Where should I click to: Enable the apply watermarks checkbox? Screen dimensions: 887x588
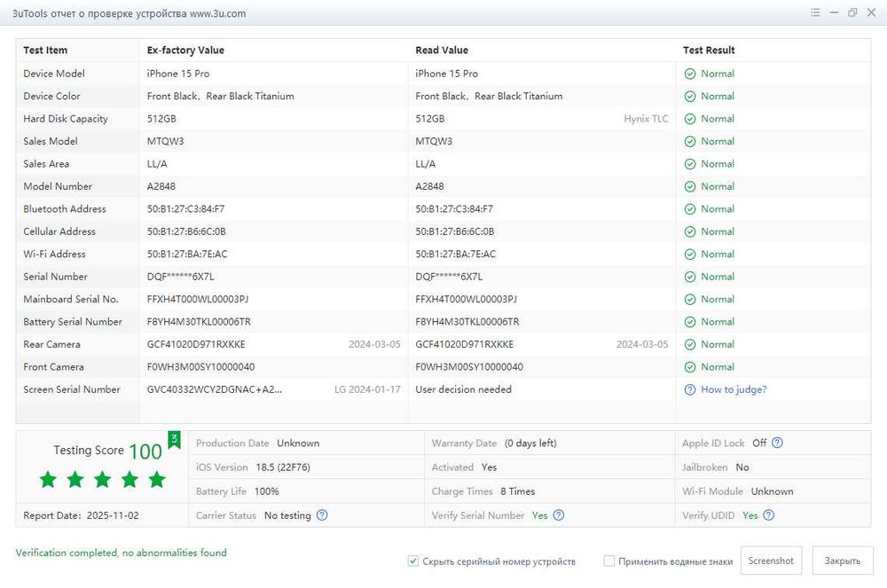tap(609, 561)
